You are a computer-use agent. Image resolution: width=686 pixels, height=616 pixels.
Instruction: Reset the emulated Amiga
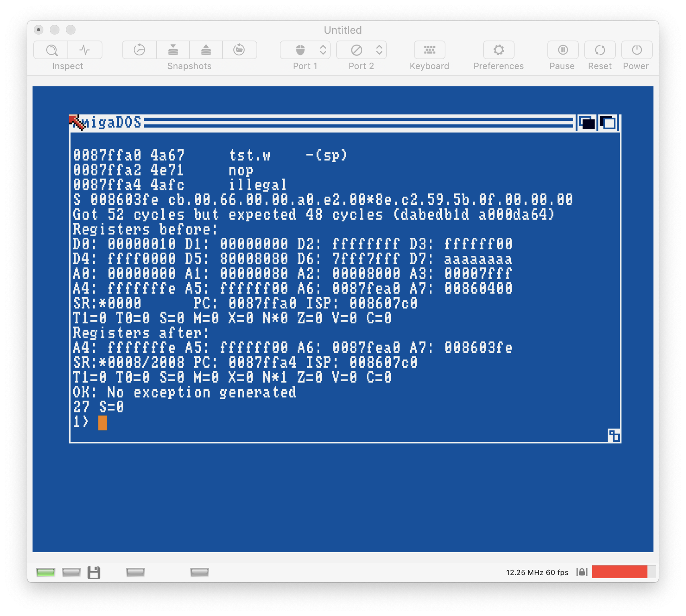(600, 50)
